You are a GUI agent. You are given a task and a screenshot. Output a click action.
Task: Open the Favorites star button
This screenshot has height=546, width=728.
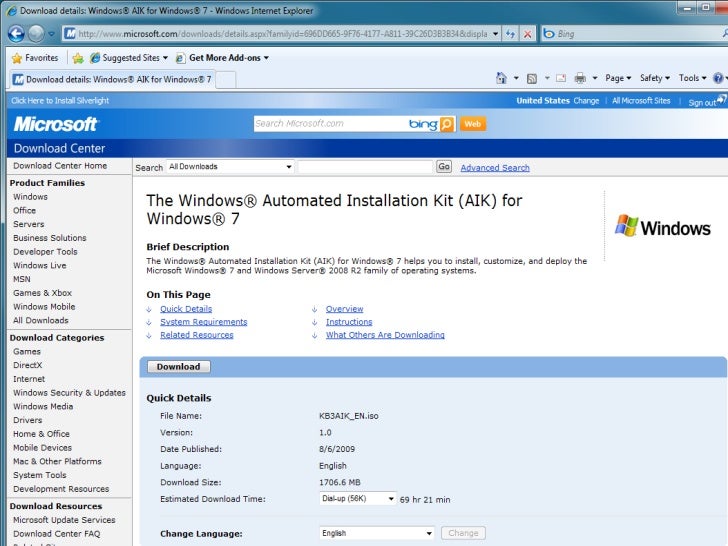point(36,58)
